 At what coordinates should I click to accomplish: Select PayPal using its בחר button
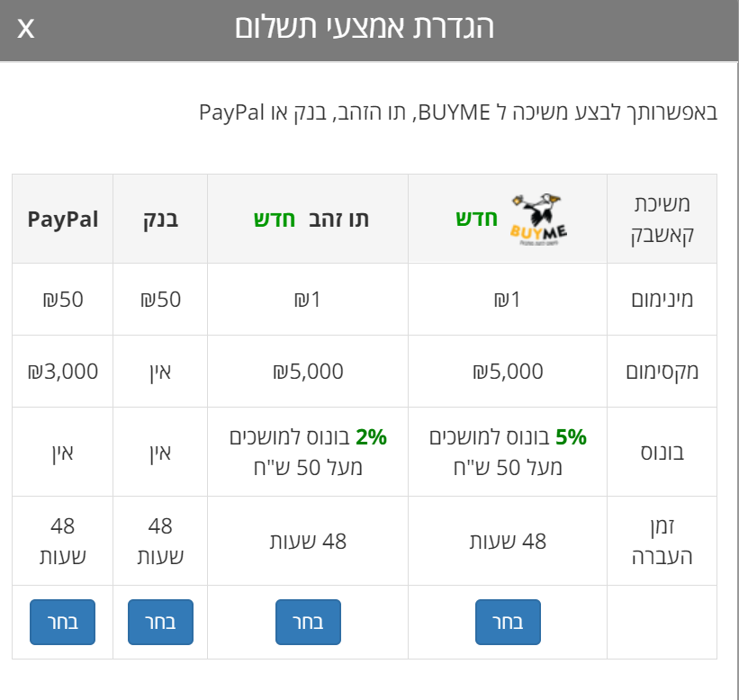coord(62,622)
